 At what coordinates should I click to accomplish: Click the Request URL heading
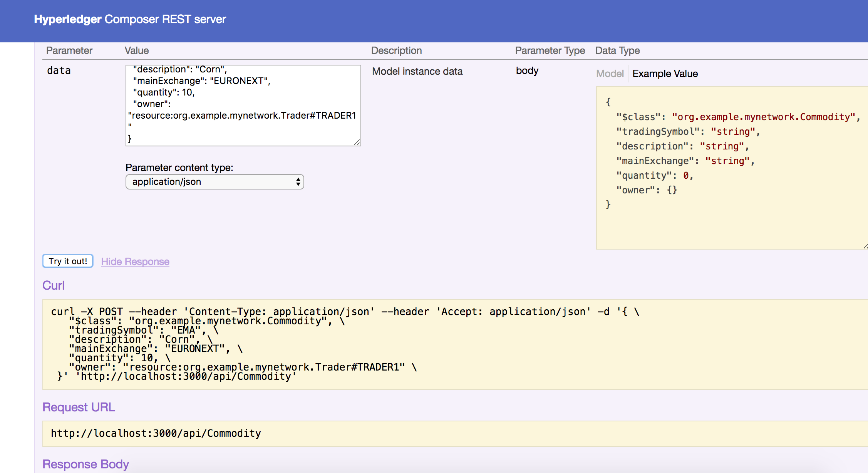(x=79, y=407)
